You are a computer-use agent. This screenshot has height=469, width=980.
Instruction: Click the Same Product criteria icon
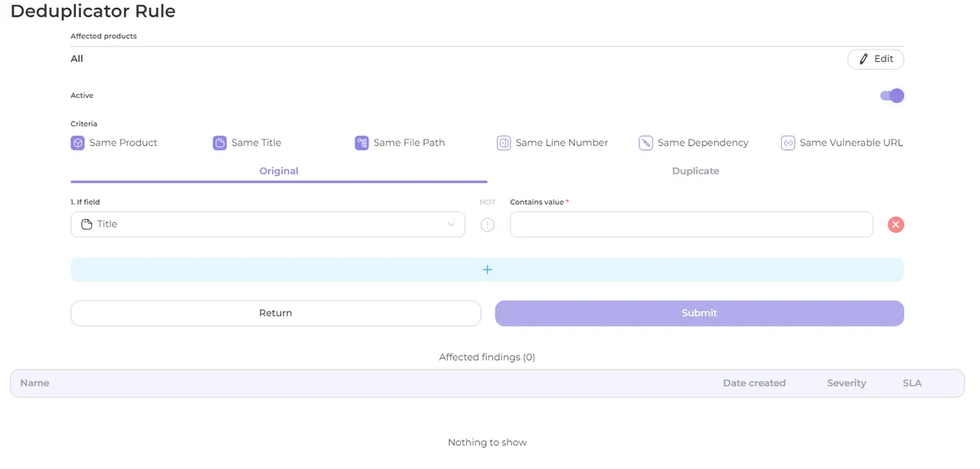point(77,143)
